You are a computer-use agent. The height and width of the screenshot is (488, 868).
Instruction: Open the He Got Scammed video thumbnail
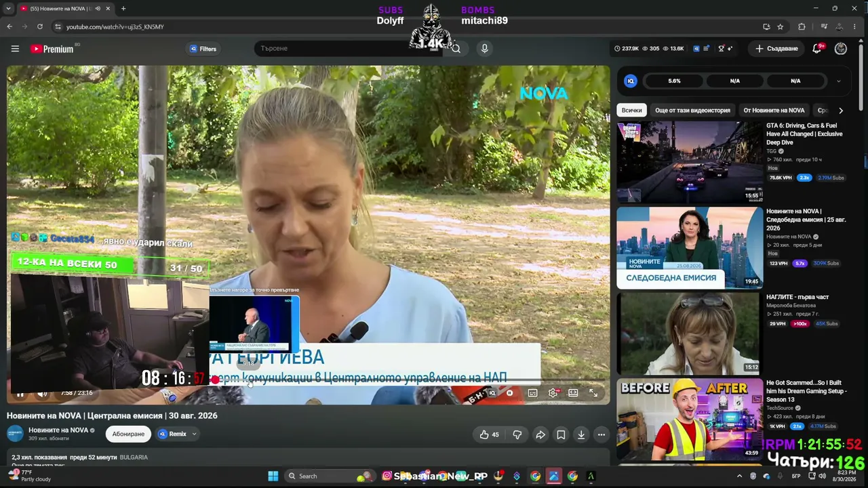(x=690, y=419)
